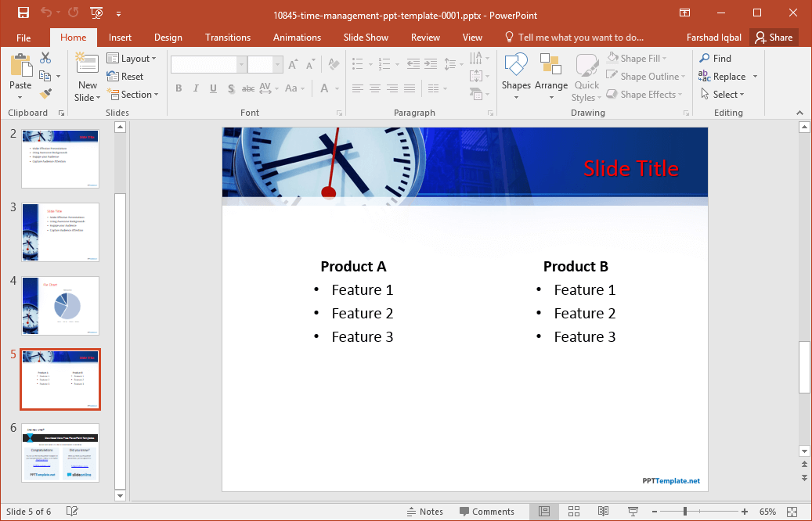
Task: Toggle italic formatting
Action: (x=195, y=88)
